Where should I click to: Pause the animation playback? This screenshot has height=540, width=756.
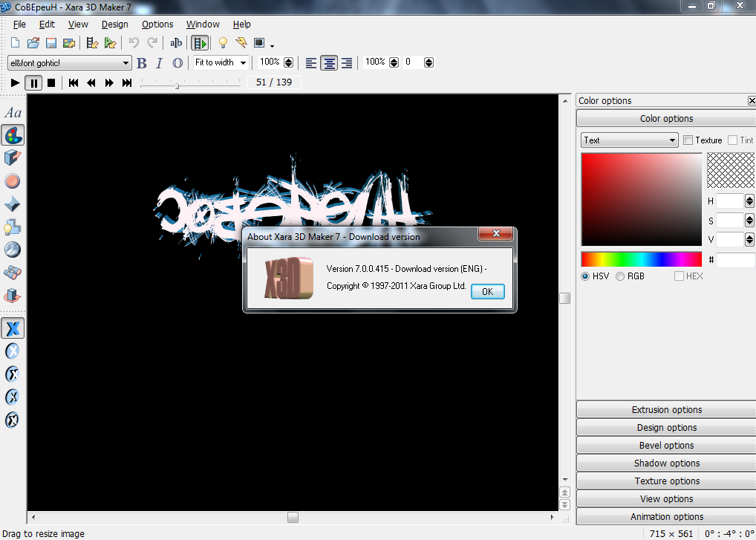(x=33, y=83)
